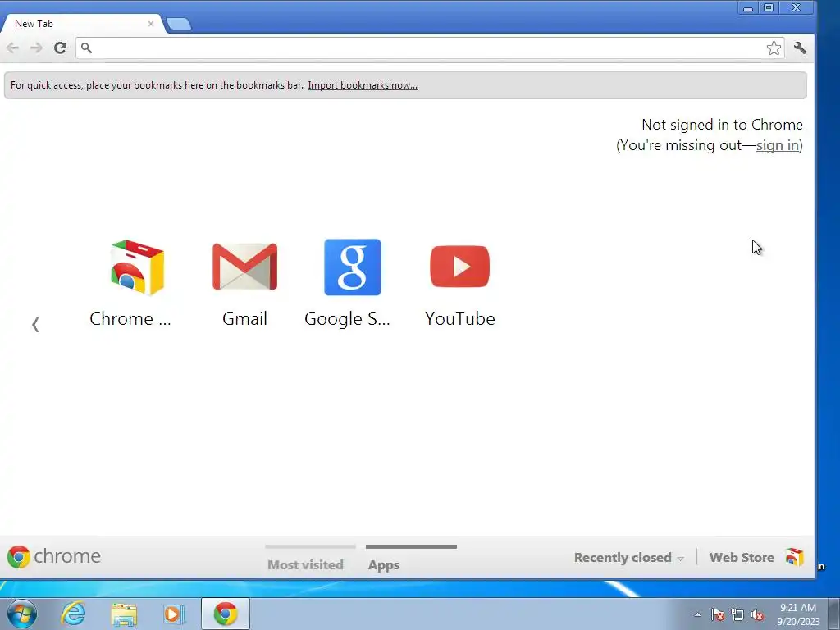This screenshot has width=840, height=630.
Task: Click the muted volume tray icon
Action: [757, 614]
